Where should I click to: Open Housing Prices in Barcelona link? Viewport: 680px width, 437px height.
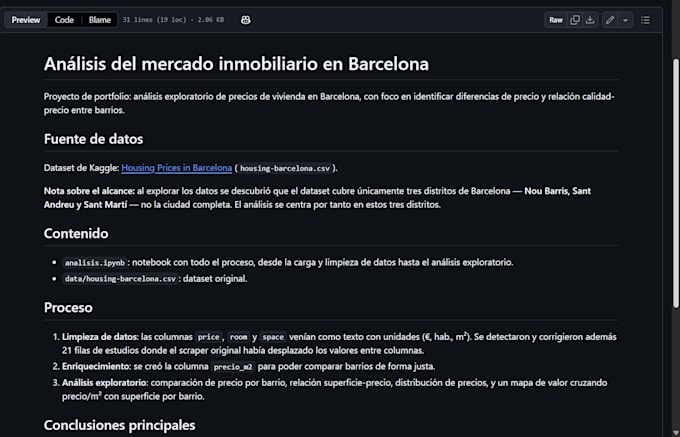177,168
